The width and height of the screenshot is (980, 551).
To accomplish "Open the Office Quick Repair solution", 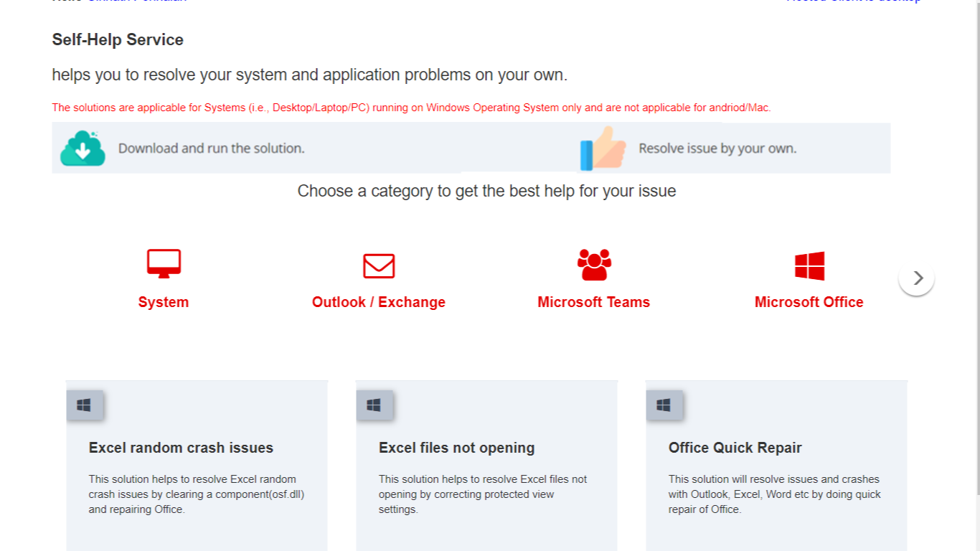I will [735, 448].
